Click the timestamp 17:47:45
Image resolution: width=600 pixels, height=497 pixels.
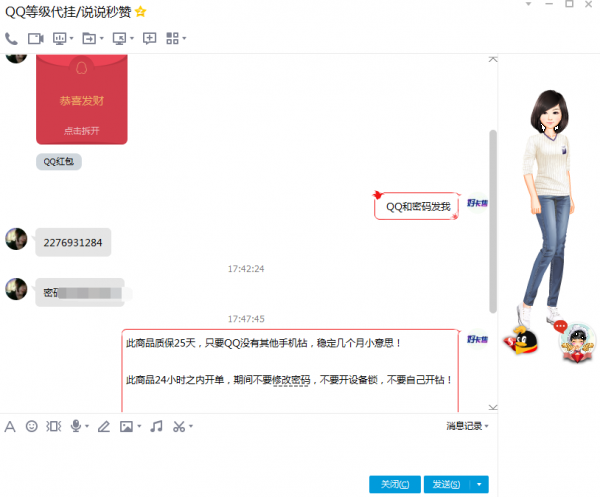point(246,319)
